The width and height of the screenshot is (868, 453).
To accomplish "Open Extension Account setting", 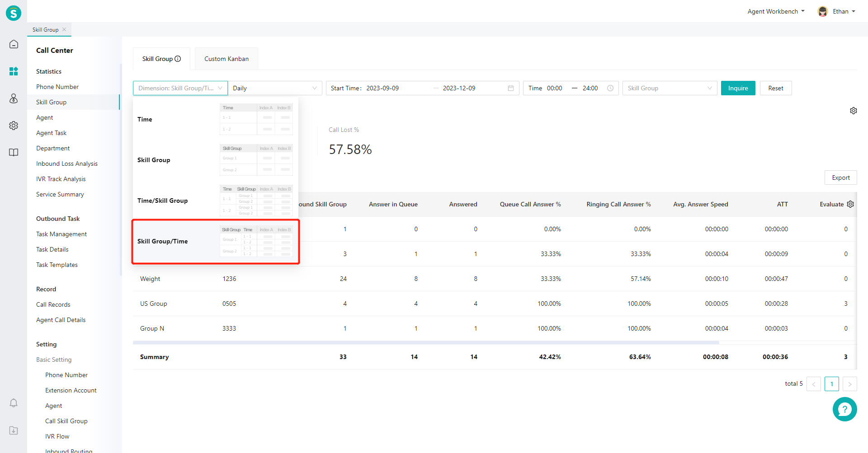I will (x=71, y=390).
